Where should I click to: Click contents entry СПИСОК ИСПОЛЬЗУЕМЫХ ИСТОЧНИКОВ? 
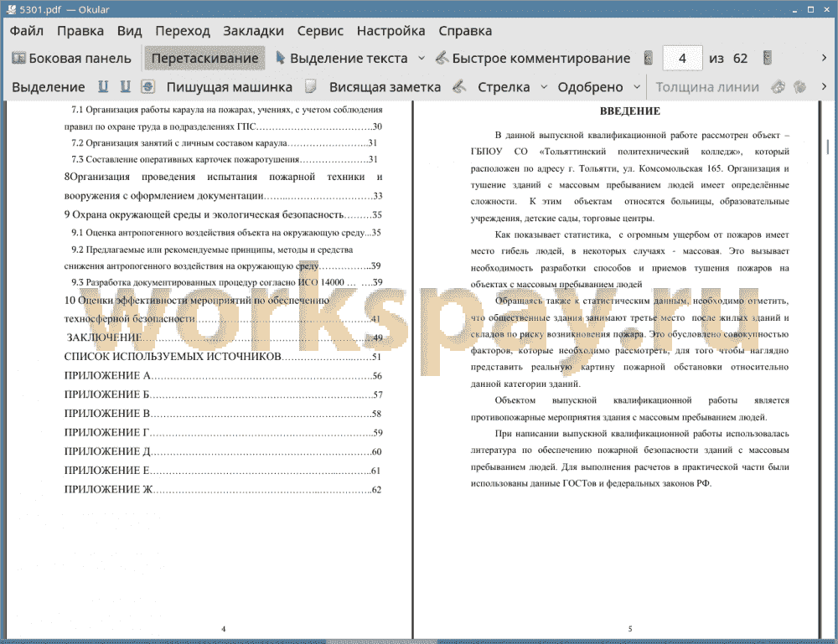point(223,357)
